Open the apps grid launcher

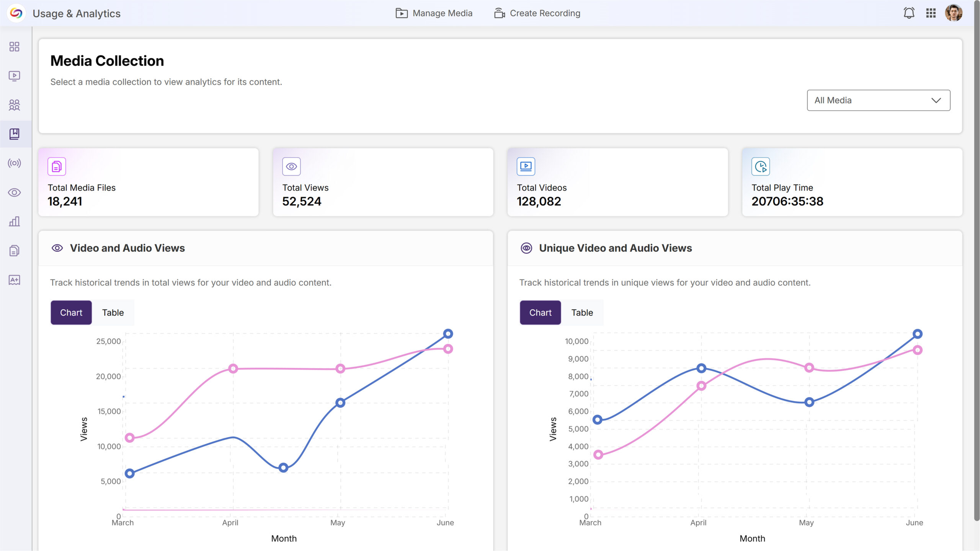[x=931, y=13]
